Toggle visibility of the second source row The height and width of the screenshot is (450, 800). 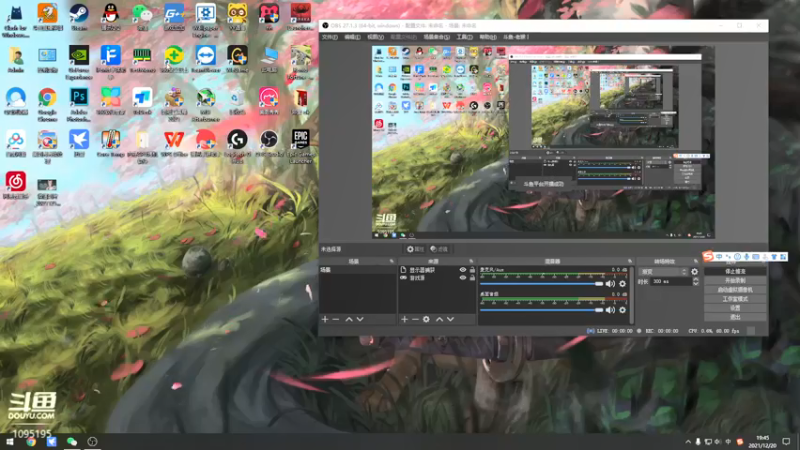point(463,278)
